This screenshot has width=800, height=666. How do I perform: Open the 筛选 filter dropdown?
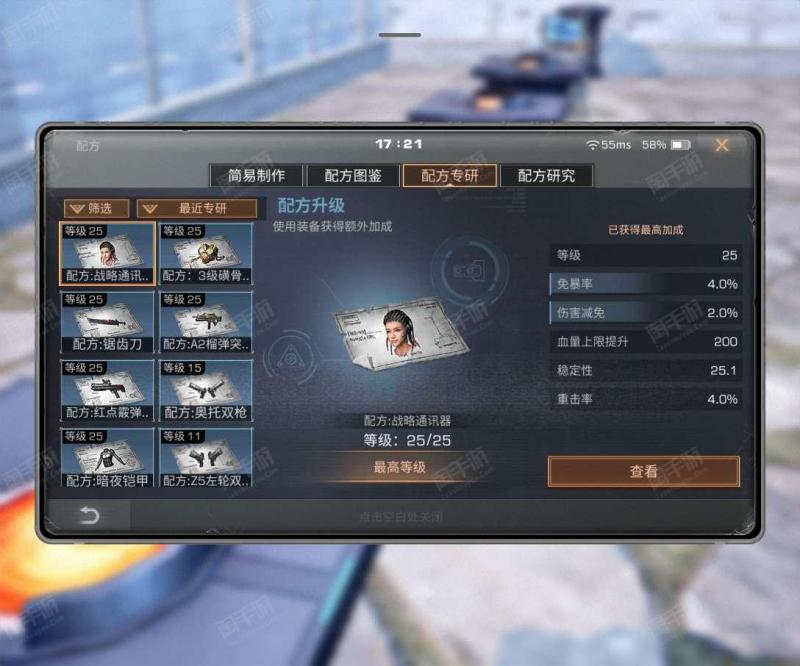96,208
